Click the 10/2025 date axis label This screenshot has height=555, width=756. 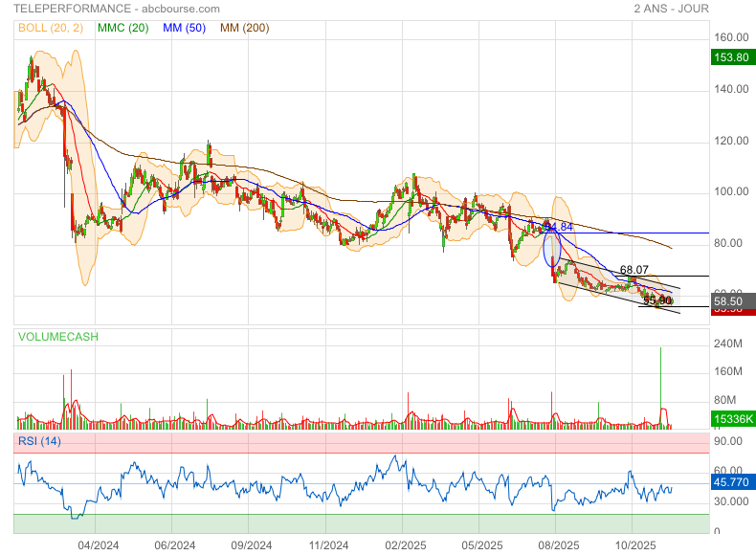[633, 545]
